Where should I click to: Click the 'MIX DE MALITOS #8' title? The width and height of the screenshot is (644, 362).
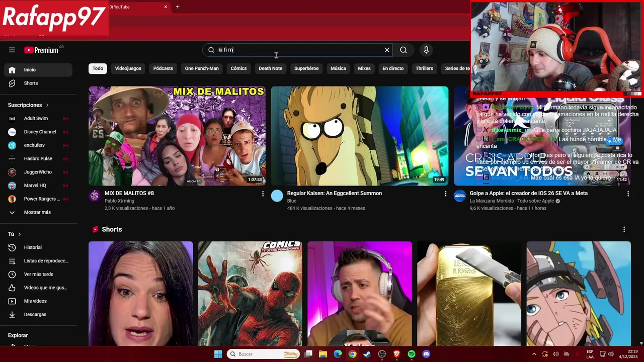(129, 193)
